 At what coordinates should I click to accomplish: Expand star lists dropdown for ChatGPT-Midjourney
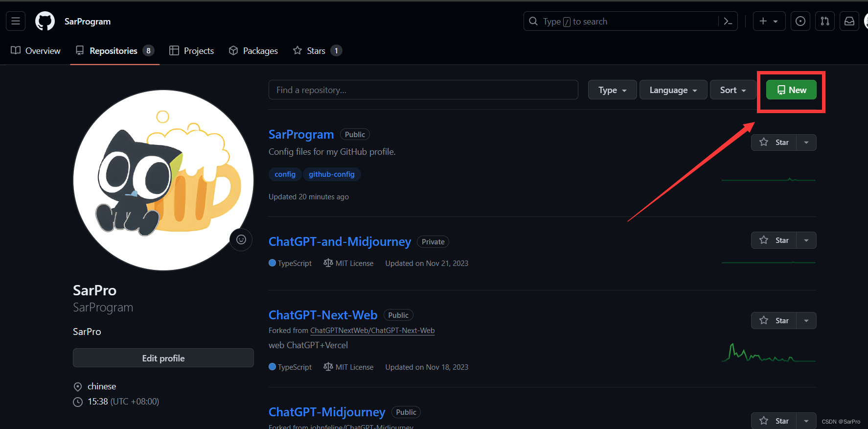coord(806,421)
